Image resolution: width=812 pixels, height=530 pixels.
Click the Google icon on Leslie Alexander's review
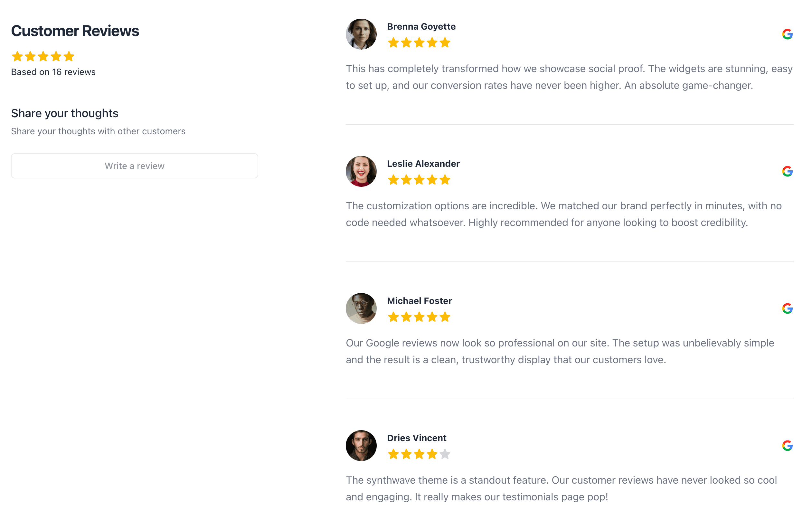(x=787, y=172)
